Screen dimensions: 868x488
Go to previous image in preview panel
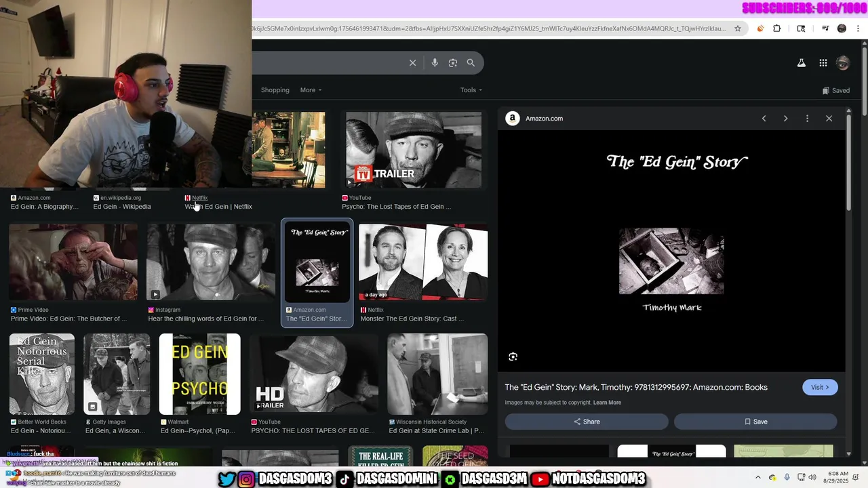(x=764, y=119)
